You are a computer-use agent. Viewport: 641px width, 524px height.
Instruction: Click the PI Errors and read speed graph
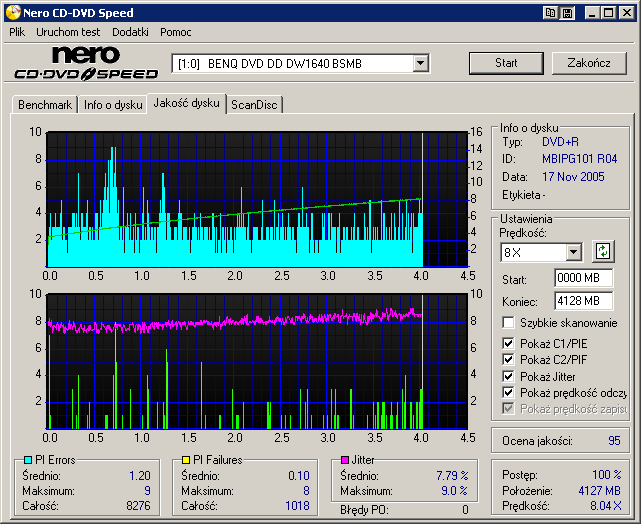click(257, 199)
